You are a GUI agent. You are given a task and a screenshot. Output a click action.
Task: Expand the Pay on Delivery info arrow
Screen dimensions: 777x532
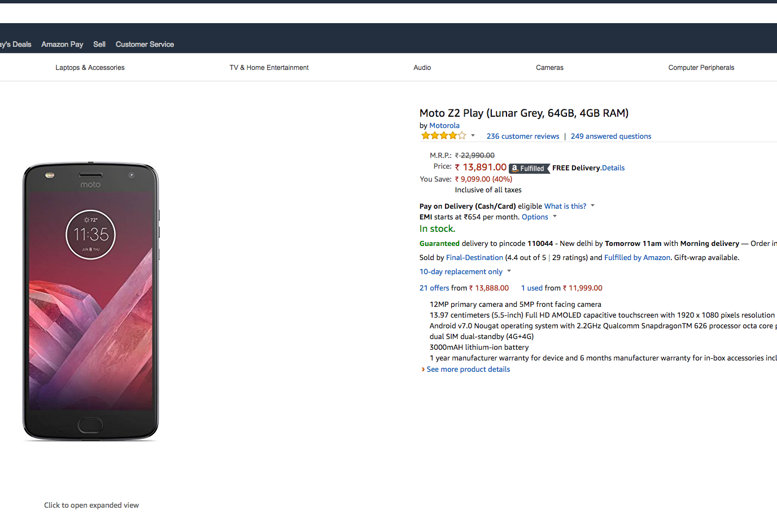point(592,206)
